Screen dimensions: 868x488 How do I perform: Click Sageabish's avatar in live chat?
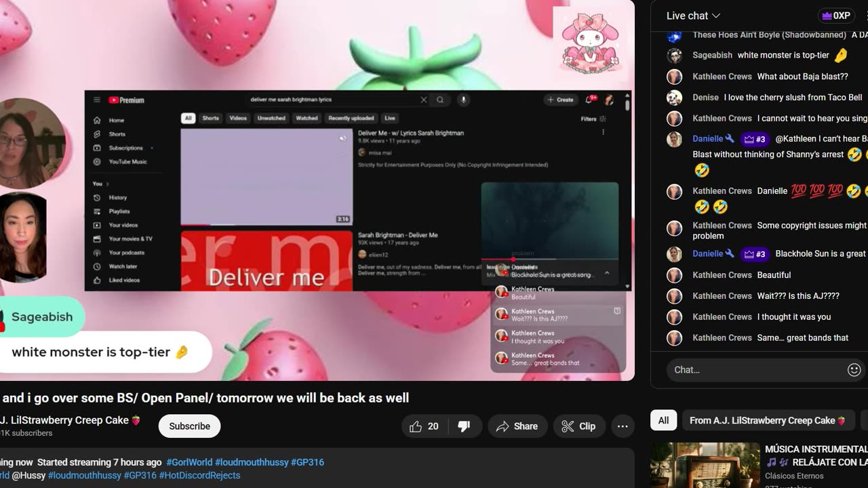coord(674,56)
